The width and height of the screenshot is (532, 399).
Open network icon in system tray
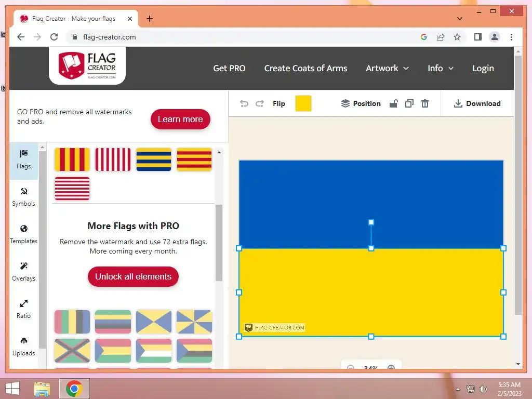(471, 389)
